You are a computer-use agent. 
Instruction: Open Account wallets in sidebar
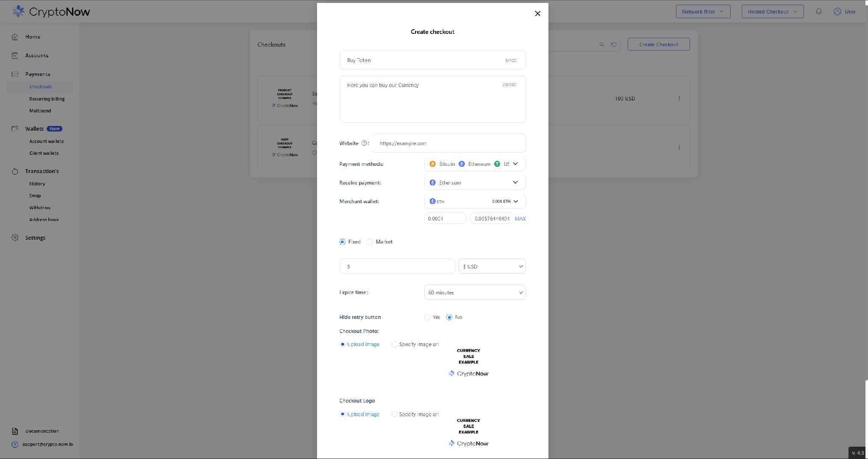coord(47,141)
